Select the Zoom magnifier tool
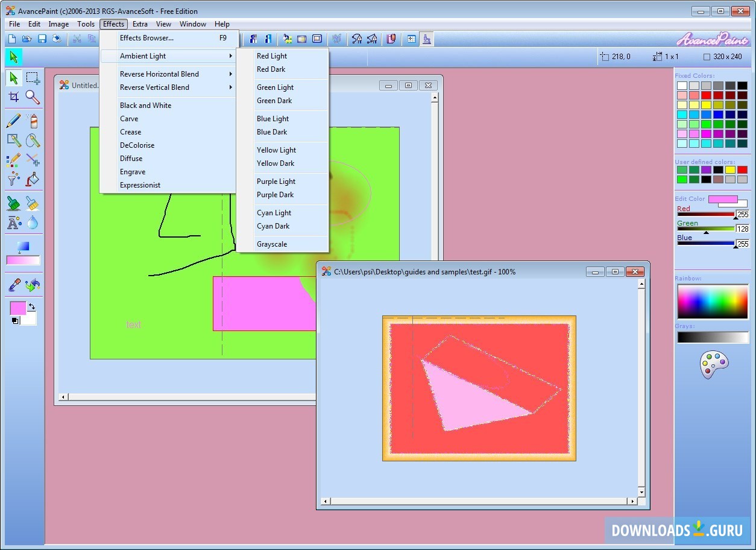Viewport: 756px width, 550px height. click(x=33, y=97)
